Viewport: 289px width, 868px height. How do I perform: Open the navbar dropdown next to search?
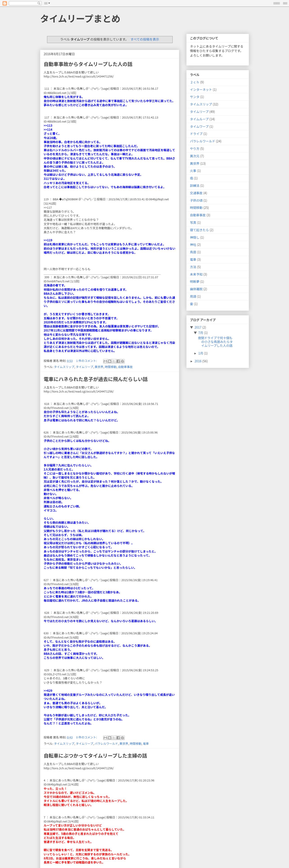tap(47, 3)
